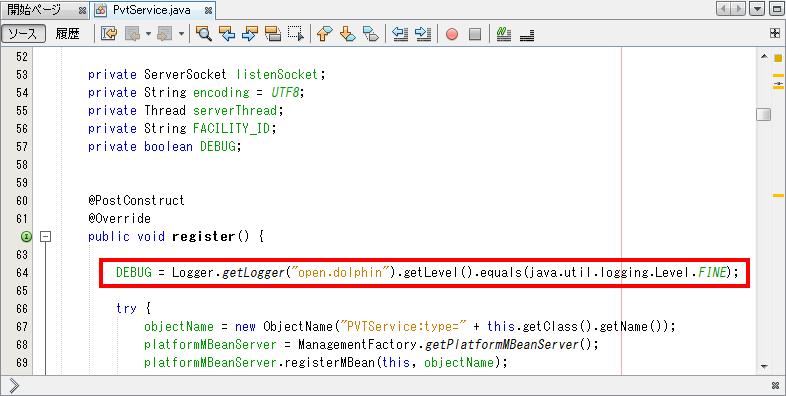Image resolution: width=786 pixels, height=396 pixels.
Task: Switch to the 履歴 view
Action: [x=67, y=34]
